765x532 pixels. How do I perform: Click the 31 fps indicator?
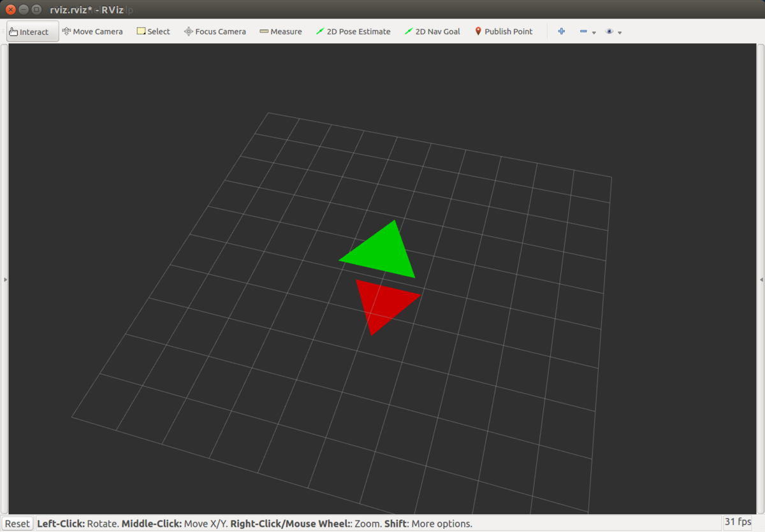click(738, 522)
